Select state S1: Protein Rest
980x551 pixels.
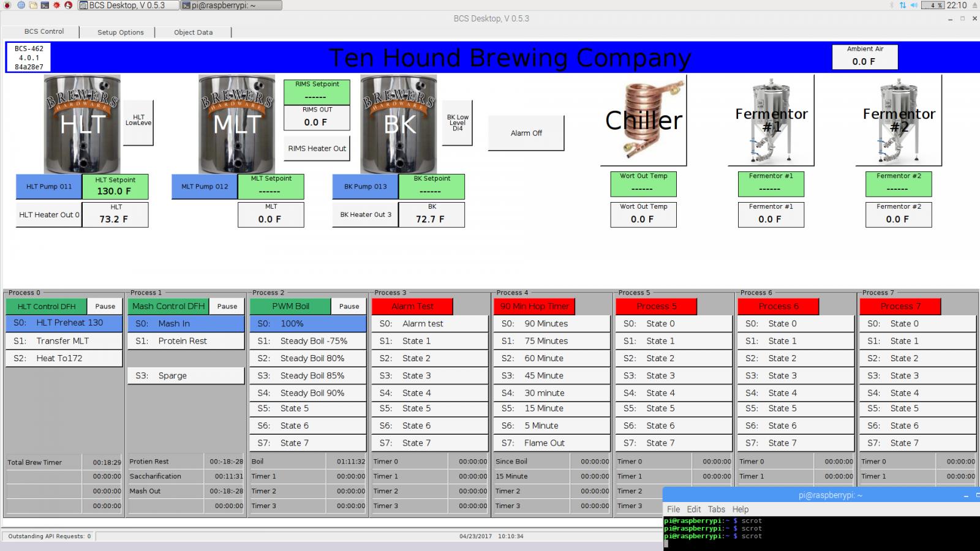point(186,341)
